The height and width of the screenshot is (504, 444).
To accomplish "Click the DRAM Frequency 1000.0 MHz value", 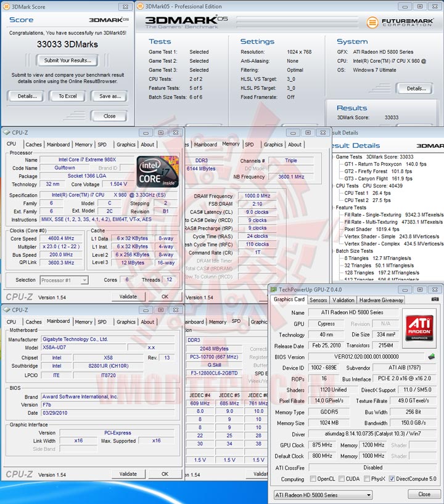I will coord(257,196).
